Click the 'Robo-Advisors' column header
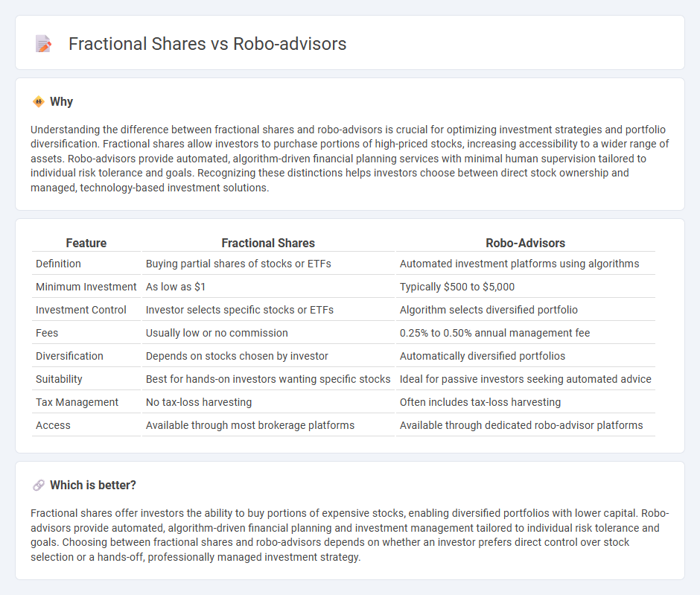 tap(526, 243)
